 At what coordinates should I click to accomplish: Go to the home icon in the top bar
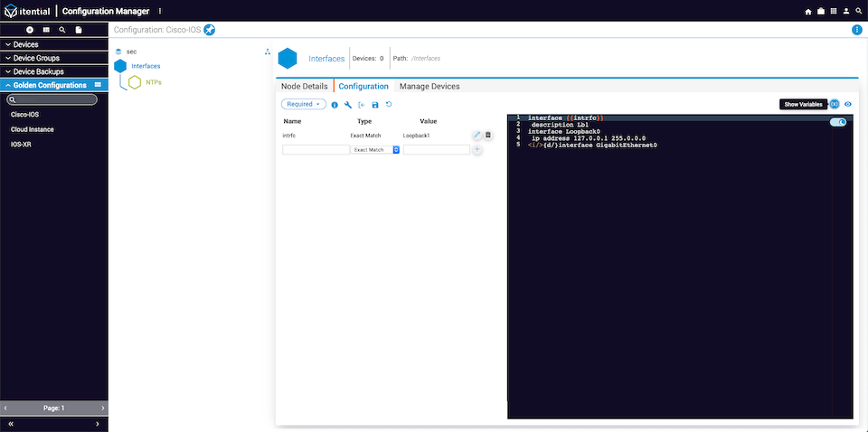point(808,11)
